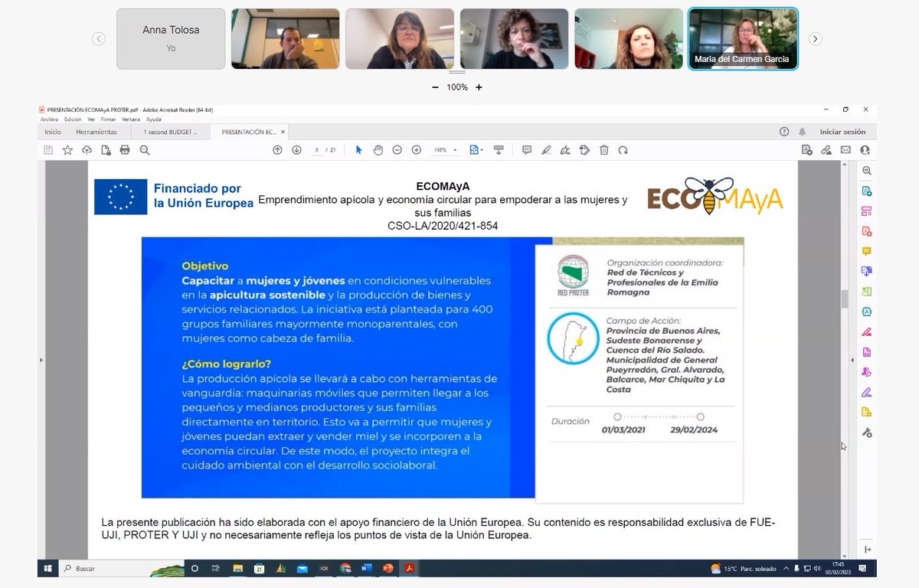
Task: Open the Export PDF sidebar tool
Action: (x=867, y=191)
